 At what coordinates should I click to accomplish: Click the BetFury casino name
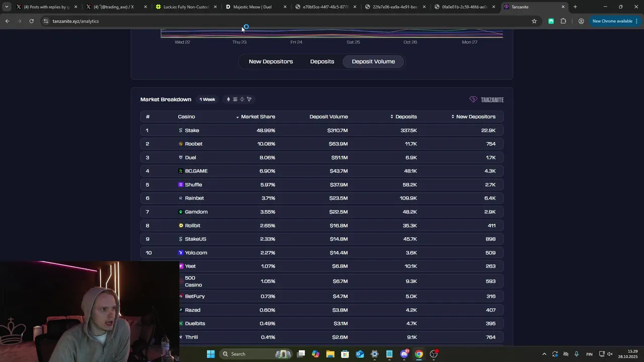coord(195,296)
